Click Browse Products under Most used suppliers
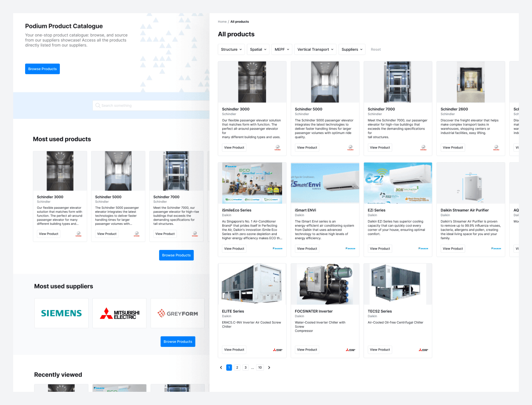 178,341
